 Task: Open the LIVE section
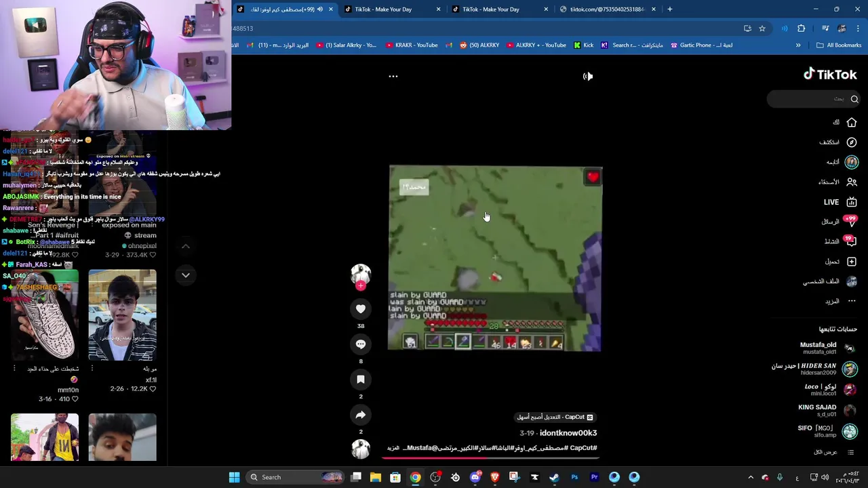(x=840, y=202)
